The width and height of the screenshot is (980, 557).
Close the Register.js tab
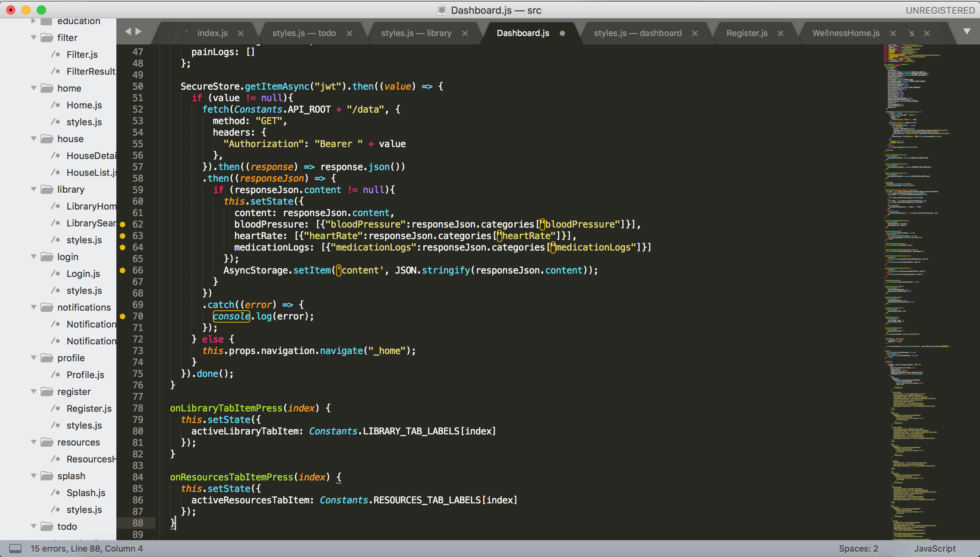pyautogui.click(x=781, y=33)
